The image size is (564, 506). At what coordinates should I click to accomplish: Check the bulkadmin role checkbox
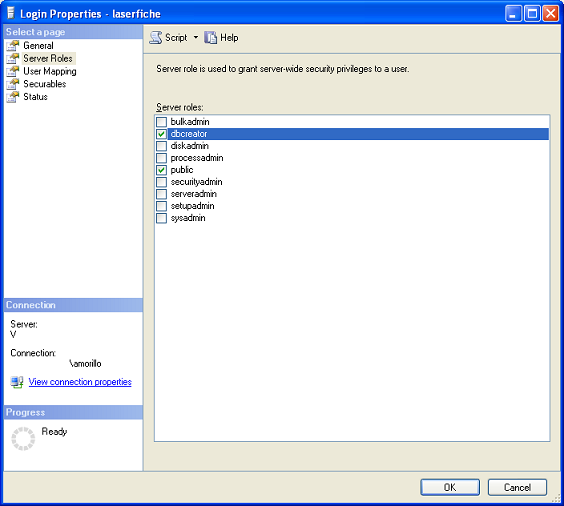(162, 122)
